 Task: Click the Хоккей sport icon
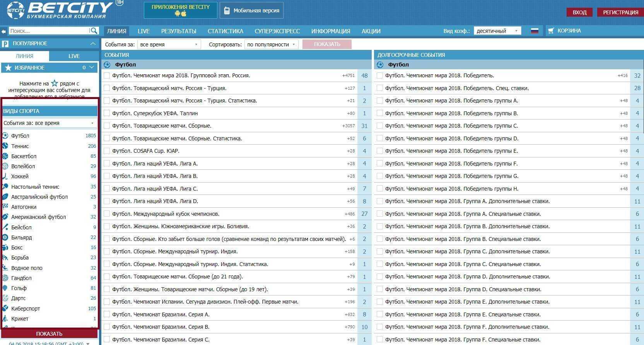[x=5, y=176]
